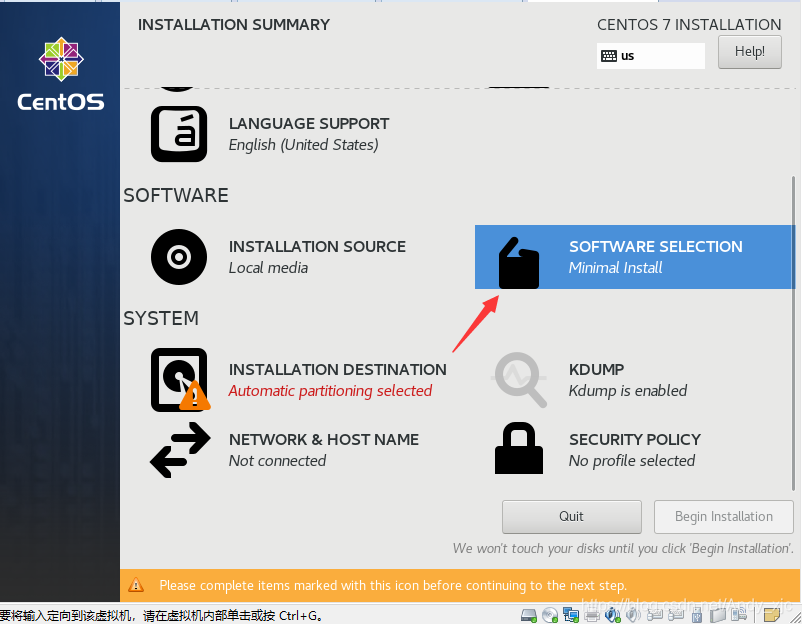Open Language Support settings icon
The height and width of the screenshot is (624, 802).
coord(179,134)
